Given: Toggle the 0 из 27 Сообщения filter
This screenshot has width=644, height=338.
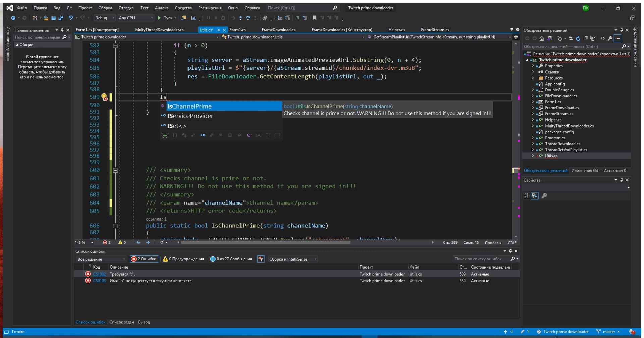Looking at the screenshot, I should coord(231,259).
